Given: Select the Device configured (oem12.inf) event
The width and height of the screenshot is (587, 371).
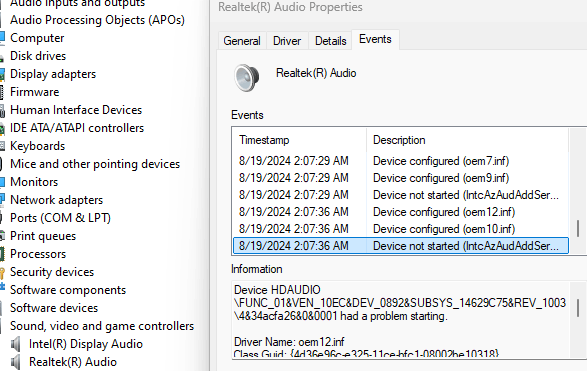Looking at the screenshot, I should [401, 212].
